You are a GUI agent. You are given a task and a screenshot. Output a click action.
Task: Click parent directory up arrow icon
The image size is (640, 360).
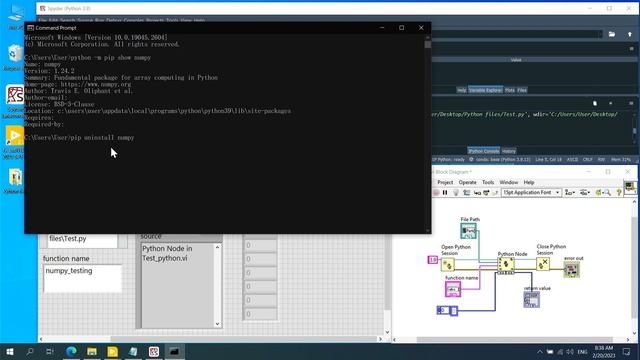630,34
